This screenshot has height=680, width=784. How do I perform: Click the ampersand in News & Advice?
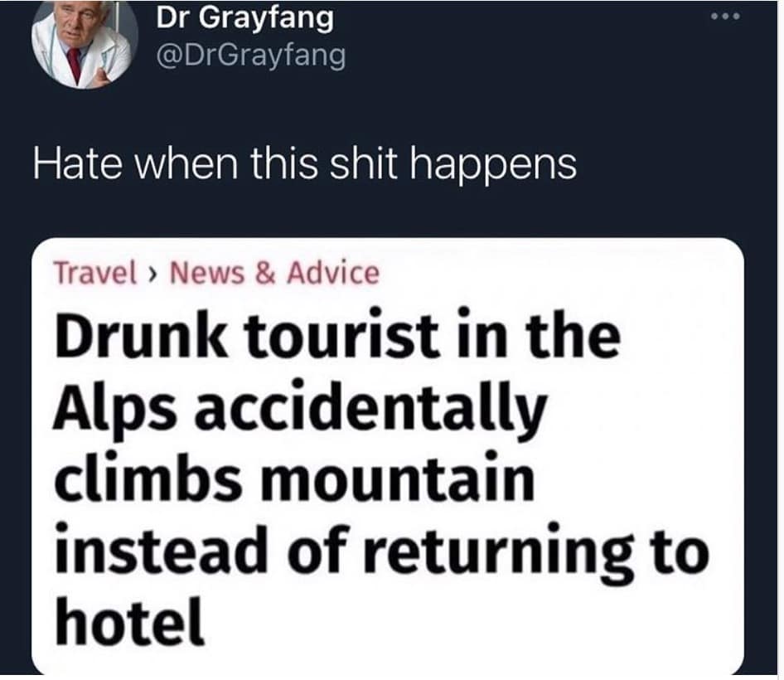(x=265, y=273)
